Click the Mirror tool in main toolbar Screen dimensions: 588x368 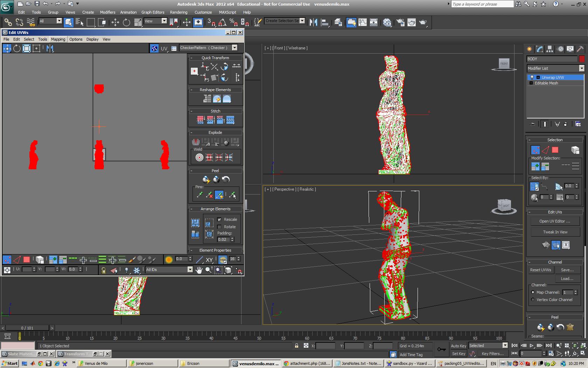(x=313, y=22)
